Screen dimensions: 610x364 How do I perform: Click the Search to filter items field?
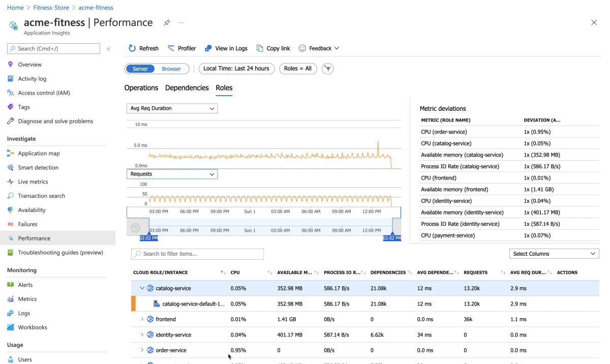click(x=197, y=254)
